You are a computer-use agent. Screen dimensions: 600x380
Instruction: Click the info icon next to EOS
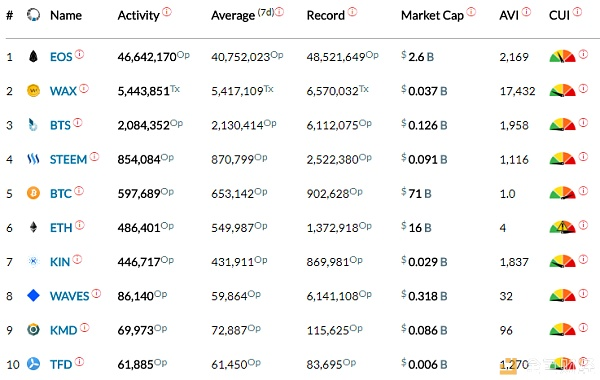pyautogui.click(x=79, y=54)
